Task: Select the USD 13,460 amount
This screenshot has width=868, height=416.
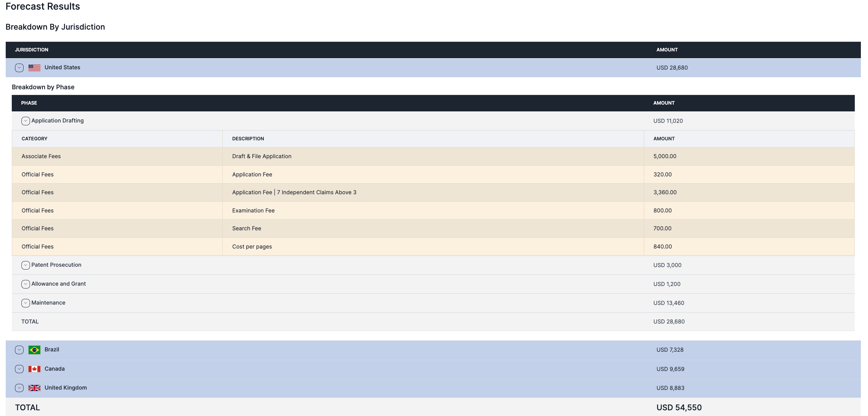Action: point(669,303)
